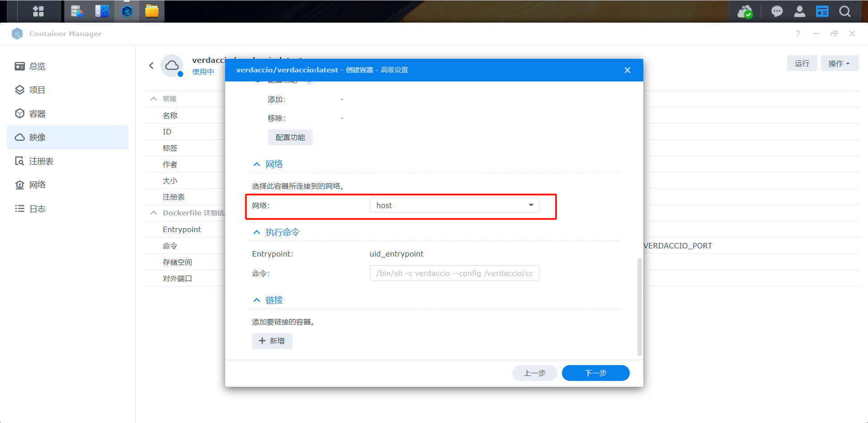View notifications via the speech bubble icon
The width and height of the screenshot is (868, 423).
click(777, 11)
